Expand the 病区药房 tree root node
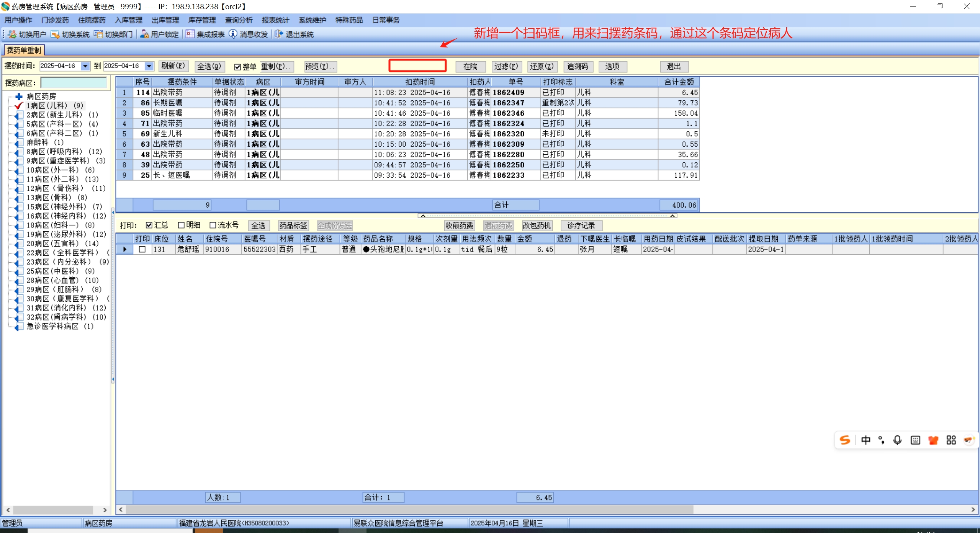 (x=19, y=96)
